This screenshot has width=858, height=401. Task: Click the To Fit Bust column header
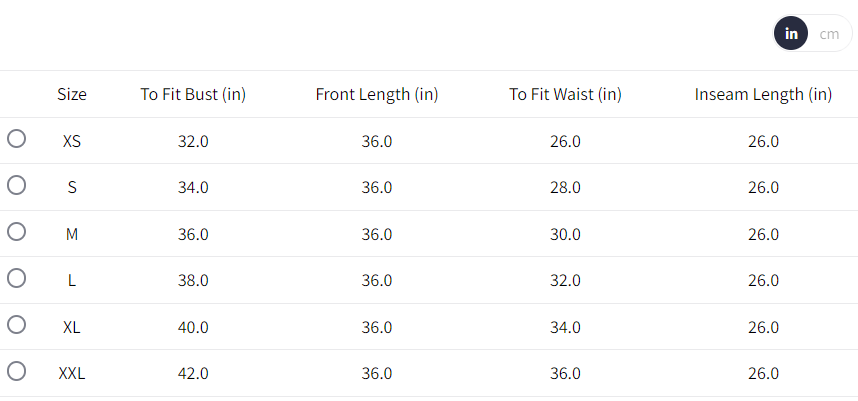pyautogui.click(x=193, y=95)
